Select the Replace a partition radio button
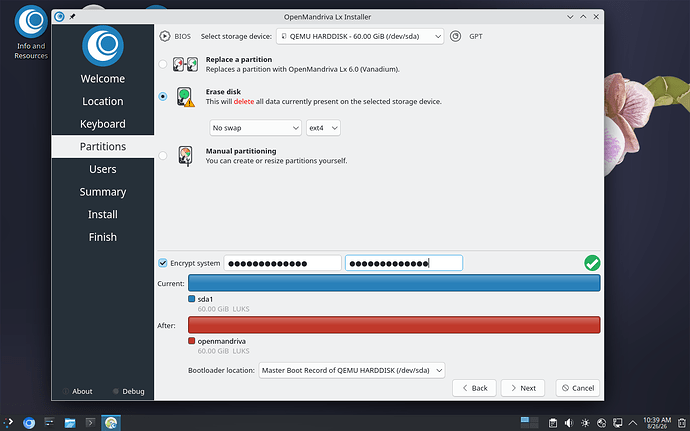Image resolution: width=690 pixels, height=431 pixels. 163,64
